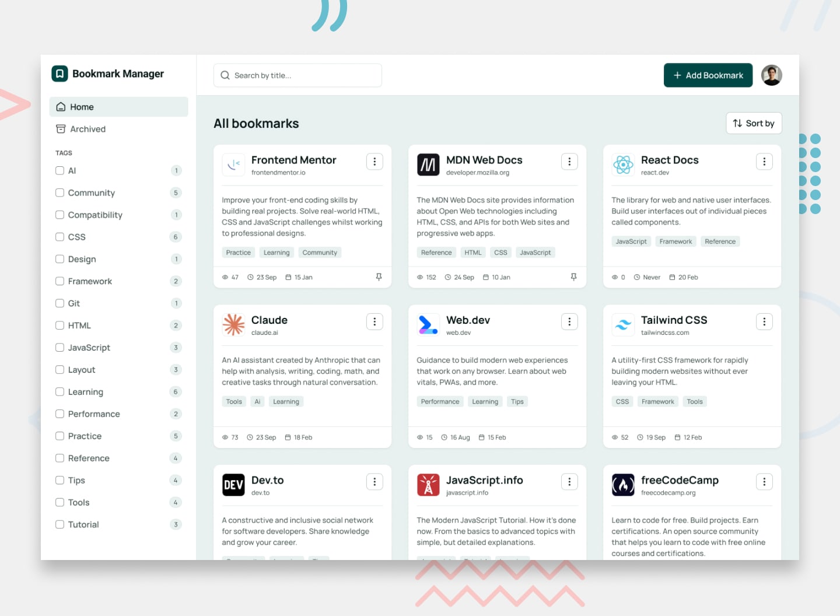Click the Claude logo icon
The image size is (840, 616).
[x=233, y=324]
